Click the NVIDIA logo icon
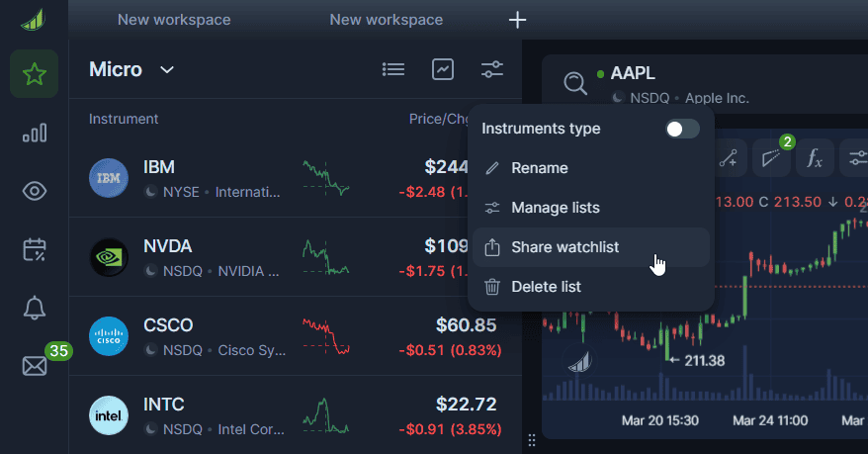Viewport: 868px width, 454px height. click(x=109, y=257)
